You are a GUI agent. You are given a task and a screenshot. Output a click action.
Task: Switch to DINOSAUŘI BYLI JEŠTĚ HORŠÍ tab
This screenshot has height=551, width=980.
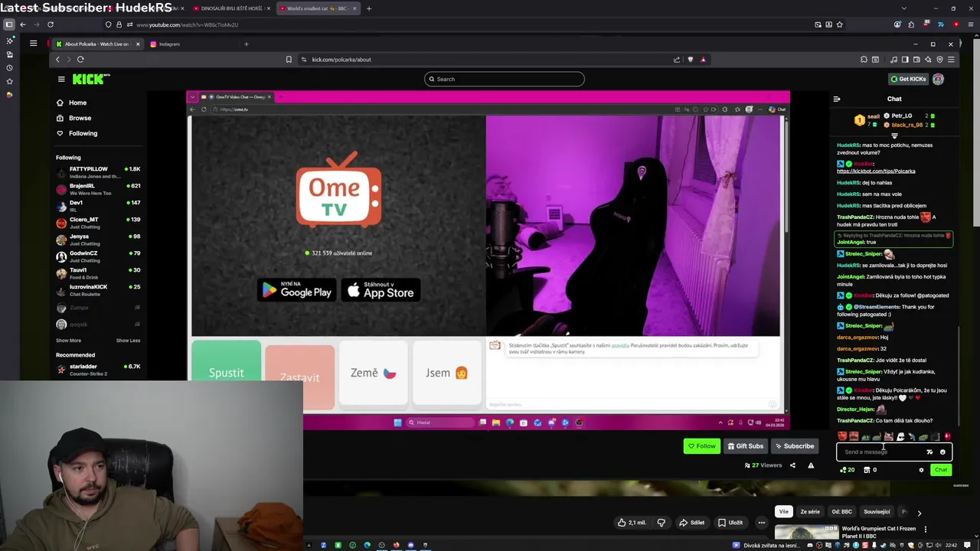(x=230, y=8)
